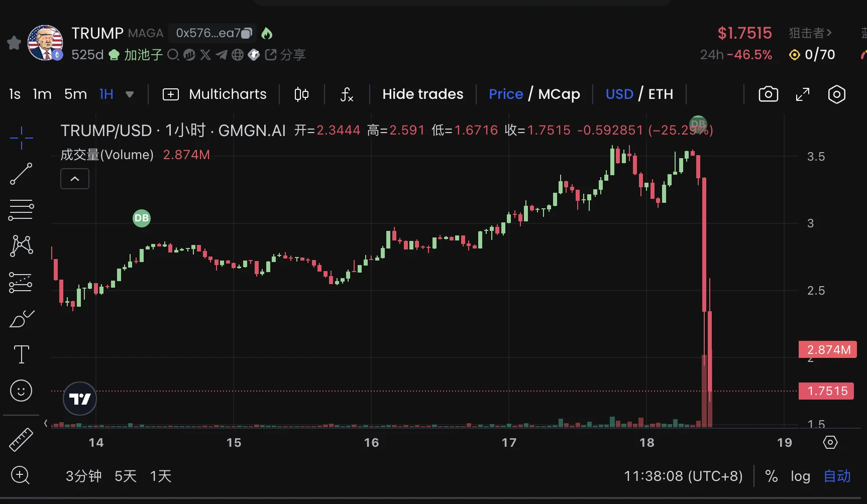Select the trend line drawing tool
867x504 pixels.
click(x=21, y=174)
